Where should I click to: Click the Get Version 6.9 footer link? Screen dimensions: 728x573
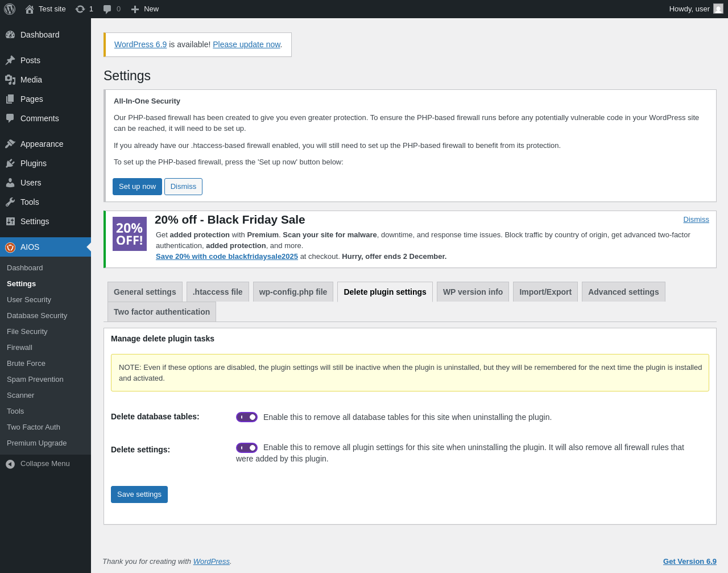point(690,562)
